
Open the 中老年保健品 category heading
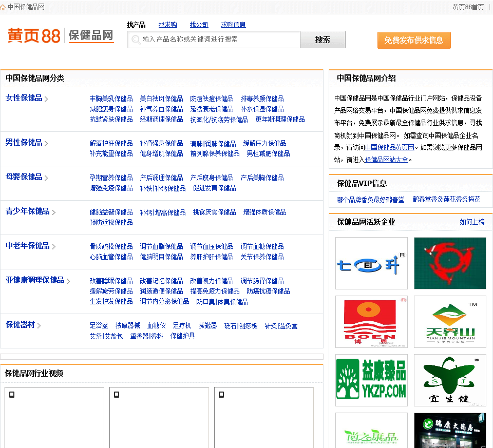pyautogui.click(x=28, y=246)
